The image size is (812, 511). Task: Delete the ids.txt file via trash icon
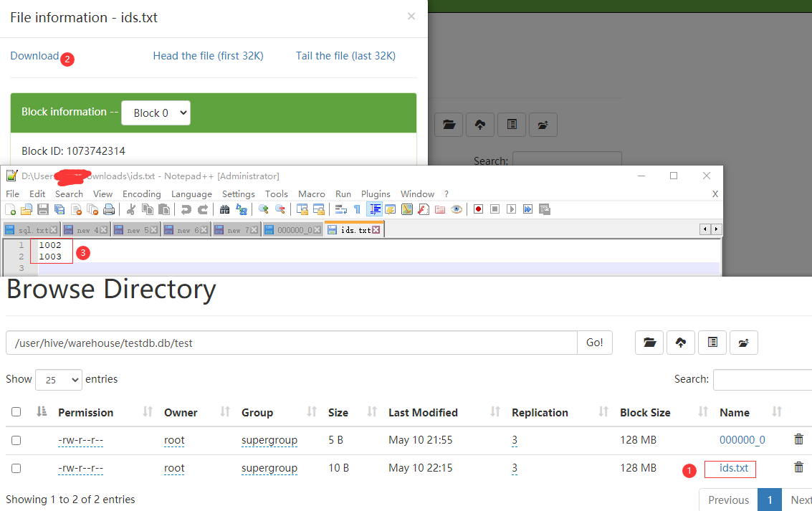tap(798, 467)
